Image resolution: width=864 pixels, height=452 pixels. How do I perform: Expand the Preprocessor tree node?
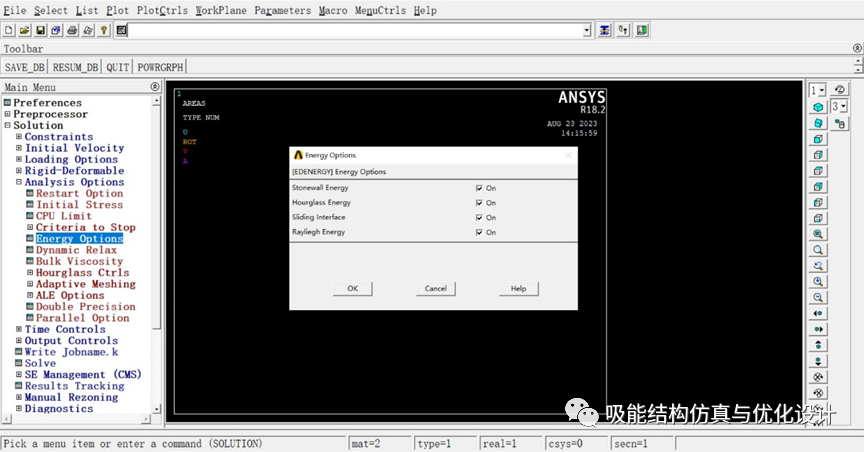click(7, 114)
